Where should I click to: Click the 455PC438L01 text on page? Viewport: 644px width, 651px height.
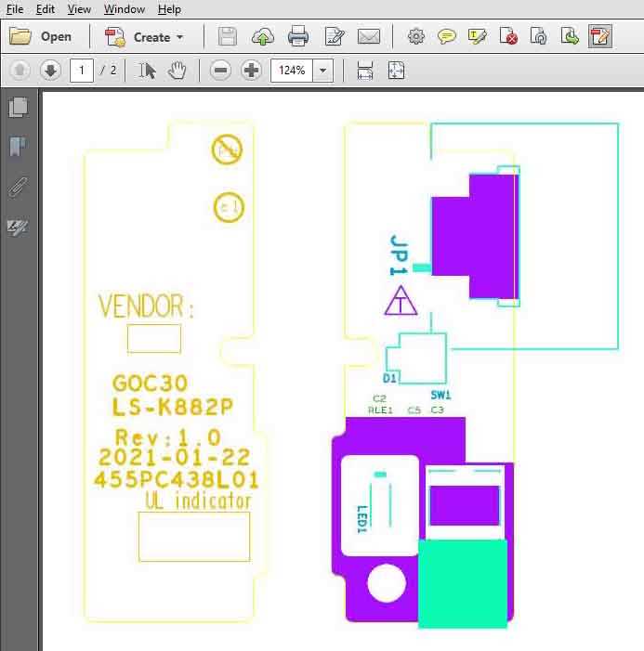(177, 480)
